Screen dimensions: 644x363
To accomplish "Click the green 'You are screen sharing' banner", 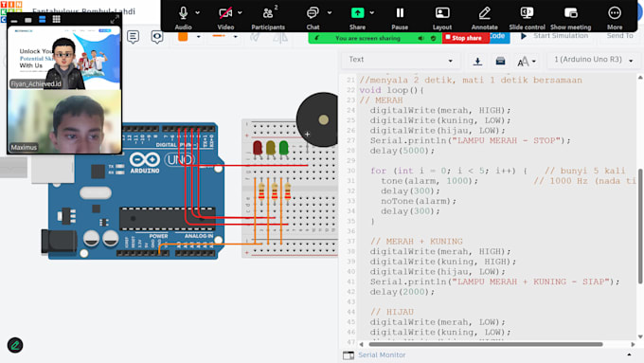I will click(367, 38).
